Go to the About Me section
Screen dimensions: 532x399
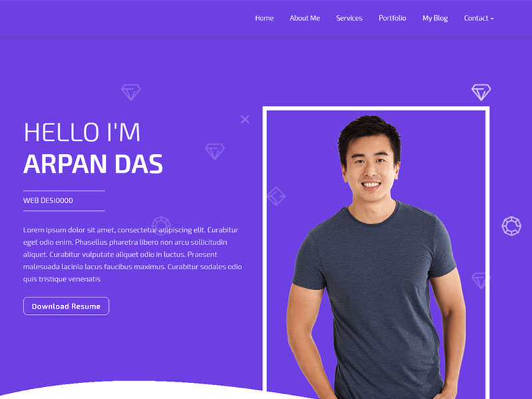[x=305, y=19]
